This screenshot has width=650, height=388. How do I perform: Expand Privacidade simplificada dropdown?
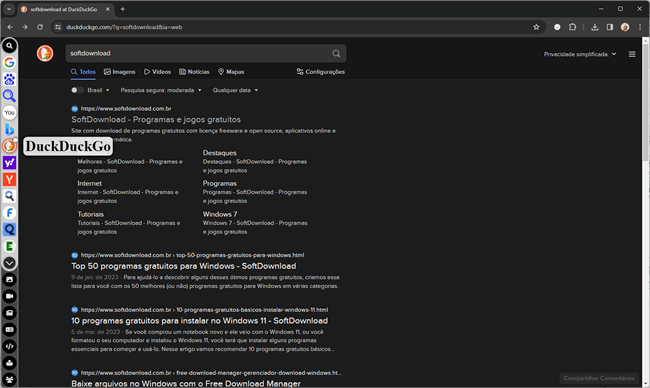(580, 54)
